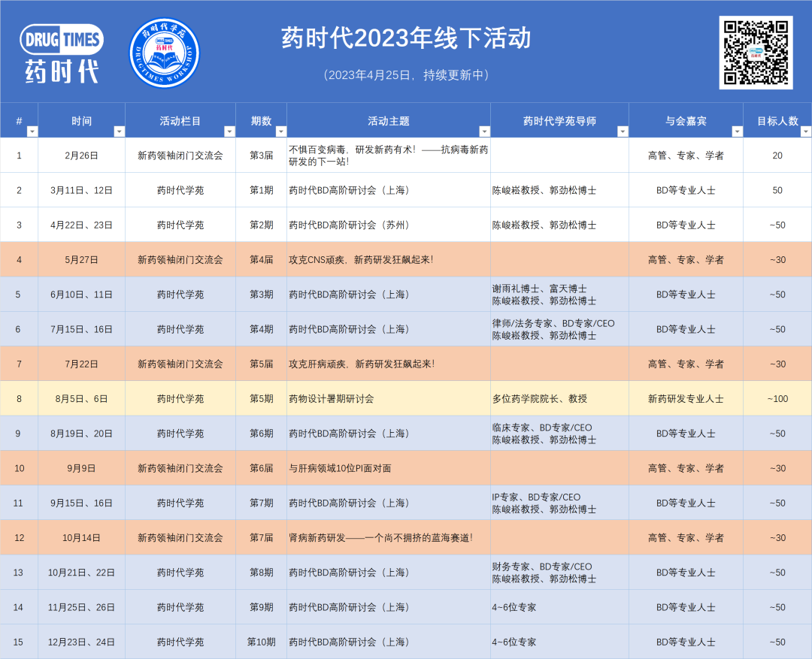This screenshot has width=812, height=659.
Task: Click the Drug Times 药时代 logo
Action: pyautogui.click(x=62, y=54)
